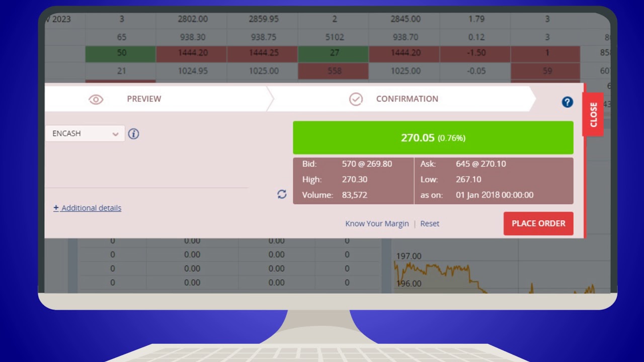Select the date 01 Jan 2018 00:00:00
Screen dimensions: 644x362
coord(495,195)
